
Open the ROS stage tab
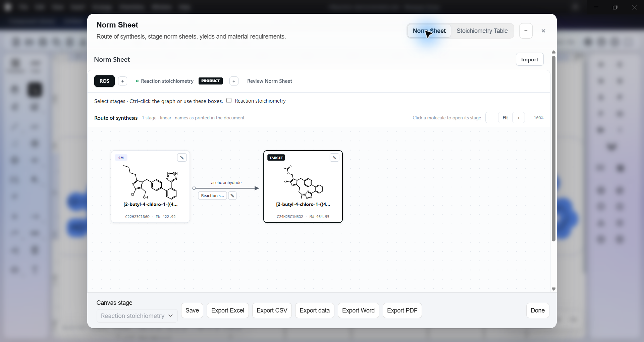[x=104, y=81]
